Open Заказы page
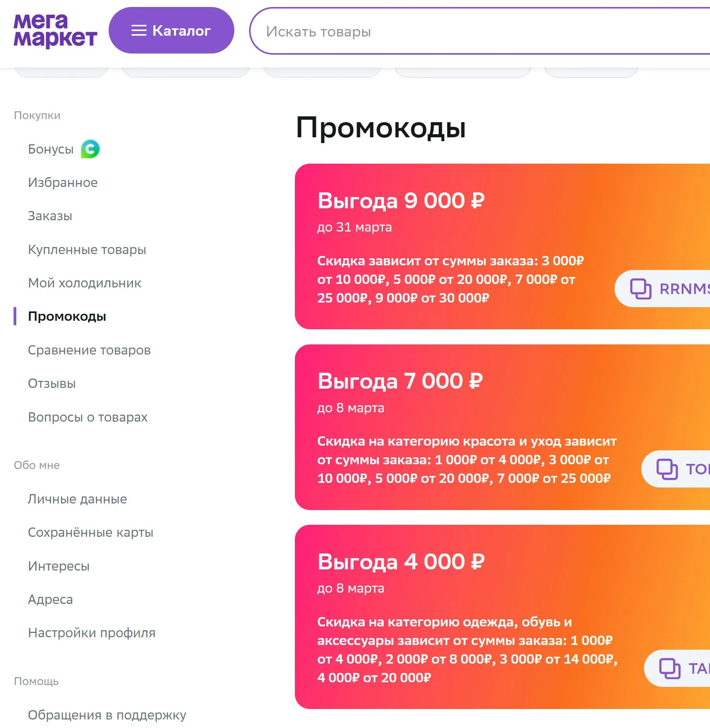 (x=50, y=216)
